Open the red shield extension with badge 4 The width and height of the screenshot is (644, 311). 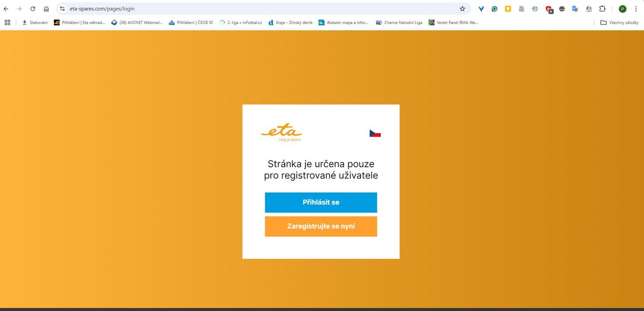(548, 9)
